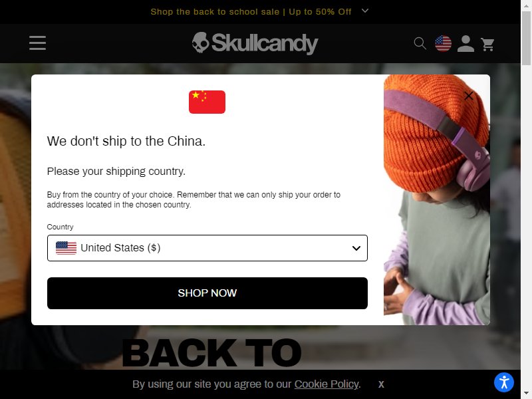The image size is (532, 399).
Task: Open the US flag region selector
Action: [x=443, y=43]
